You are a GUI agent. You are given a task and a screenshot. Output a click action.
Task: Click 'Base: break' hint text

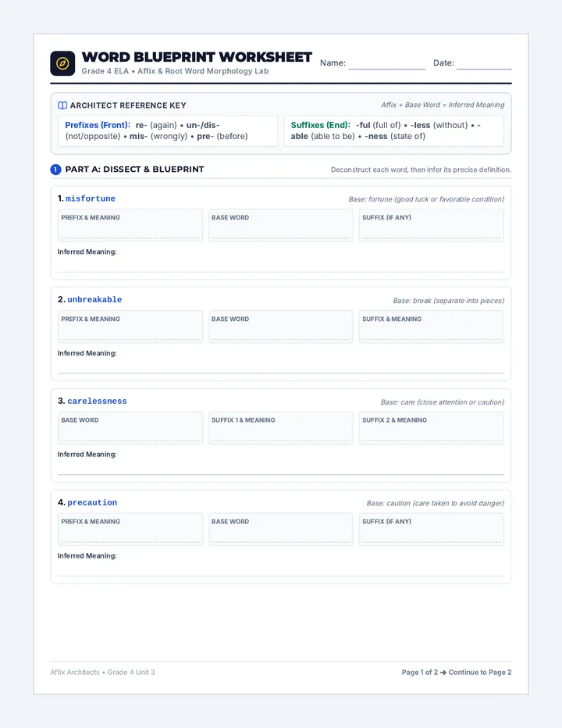pyautogui.click(x=449, y=301)
